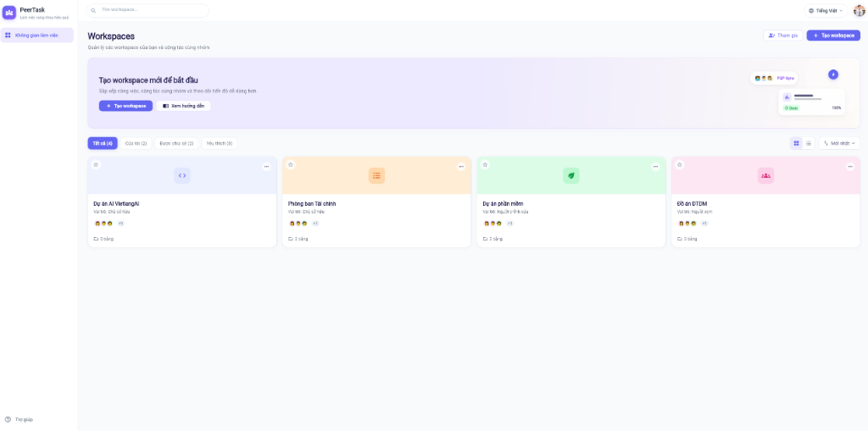Click the Trợ giúp help icon
The height and width of the screenshot is (431, 868).
(x=8, y=419)
